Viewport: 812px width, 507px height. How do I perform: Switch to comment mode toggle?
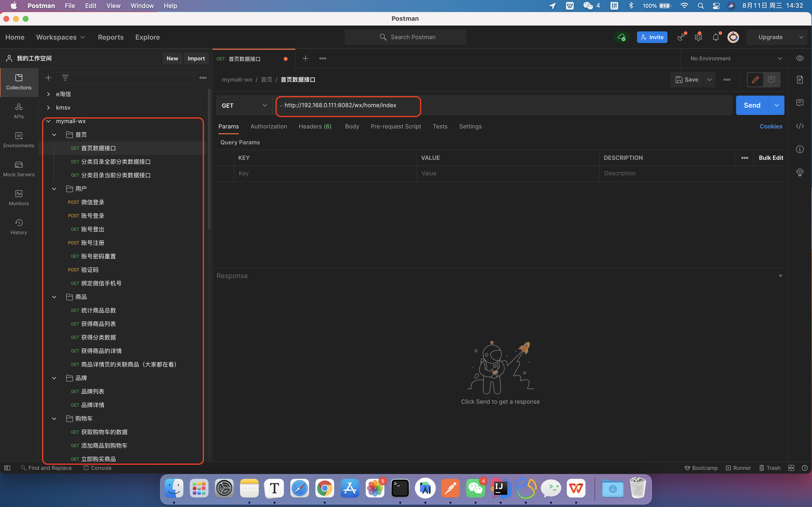click(x=771, y=79)
